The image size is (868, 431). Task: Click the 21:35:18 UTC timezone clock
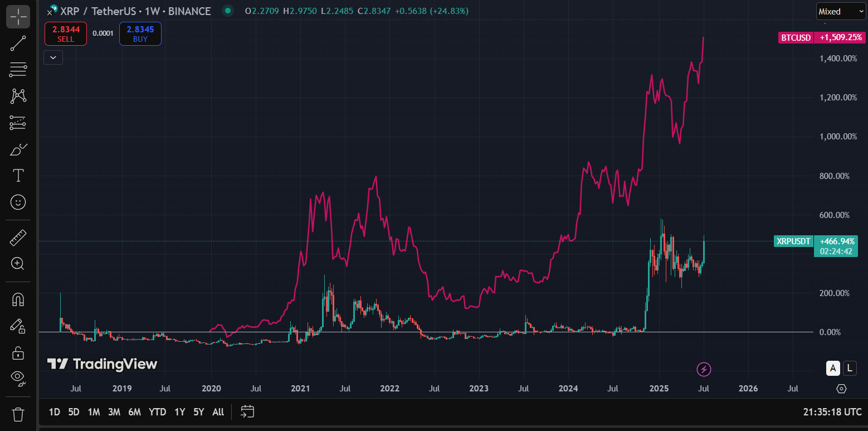pyautogui.click(x=832, y=412)
